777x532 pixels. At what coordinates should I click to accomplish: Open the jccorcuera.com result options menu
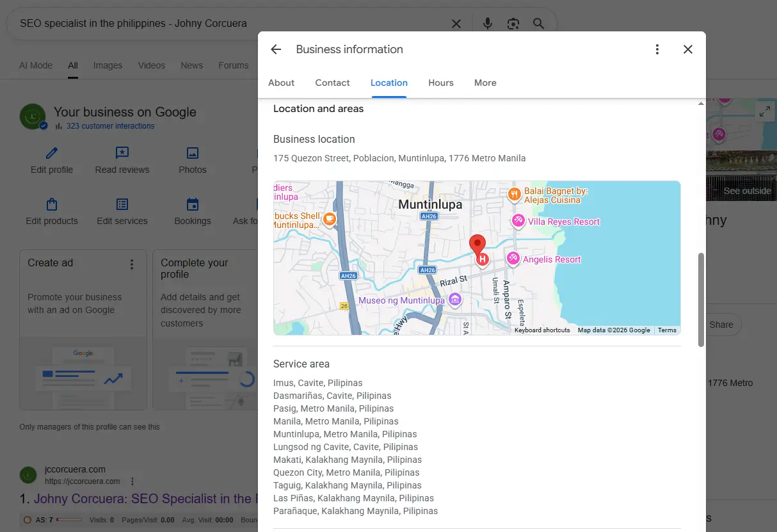coord(132,481)
